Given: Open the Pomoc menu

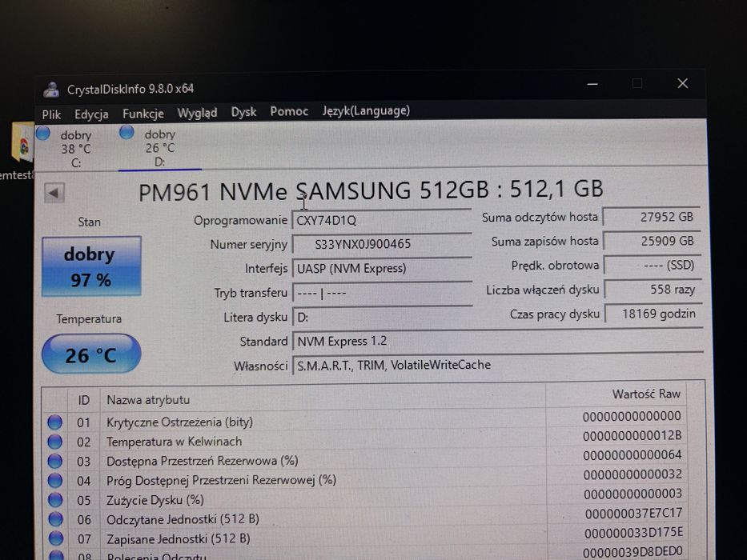Looking at the screenshot, I should (x=289, y=111).
